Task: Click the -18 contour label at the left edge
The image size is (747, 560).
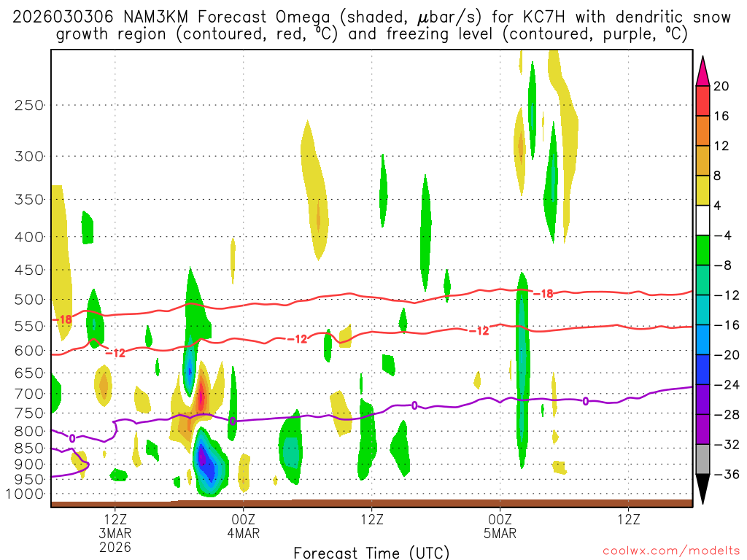Action: (x=63, y=319)
